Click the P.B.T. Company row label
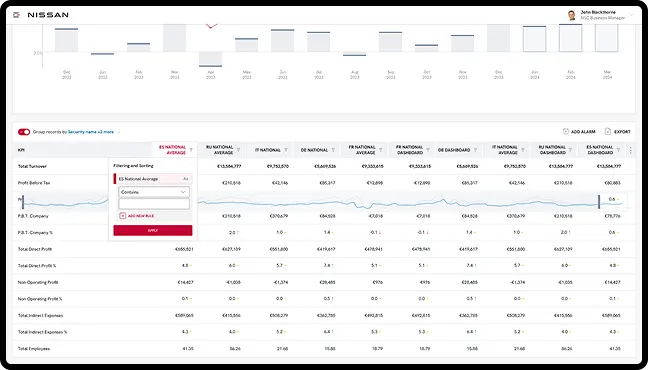The height and width of the screenshot is (370, 648). point(33,216)
